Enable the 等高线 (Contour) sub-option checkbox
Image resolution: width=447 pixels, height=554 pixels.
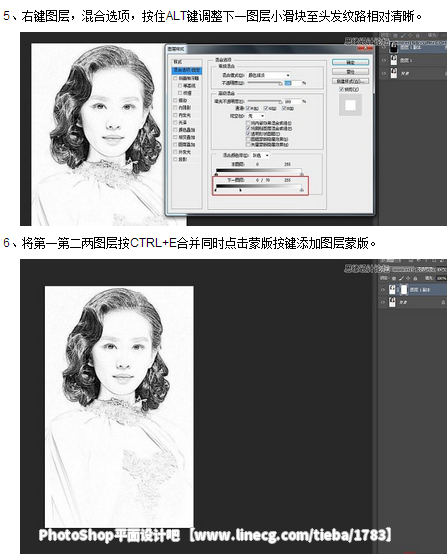[180, 86]
